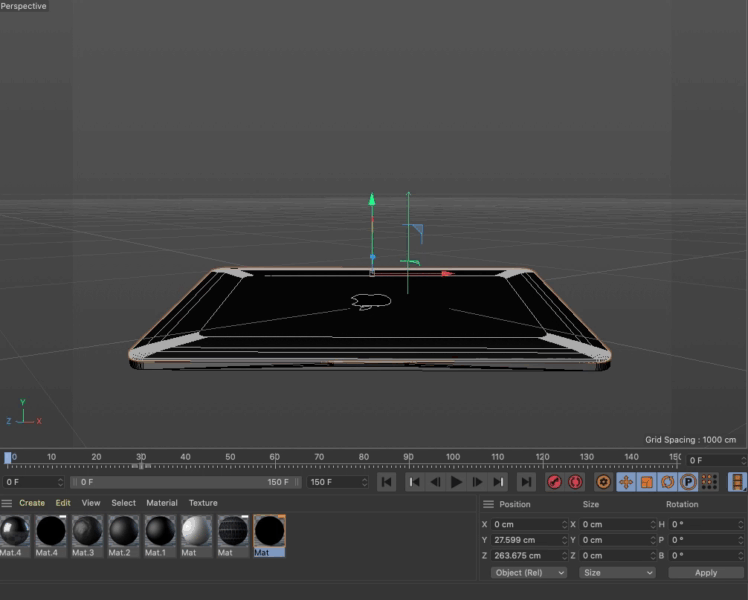Viewport: 748px width, 600px height.
Task: Toggle red Autokeying button
Action: point(575,482)
